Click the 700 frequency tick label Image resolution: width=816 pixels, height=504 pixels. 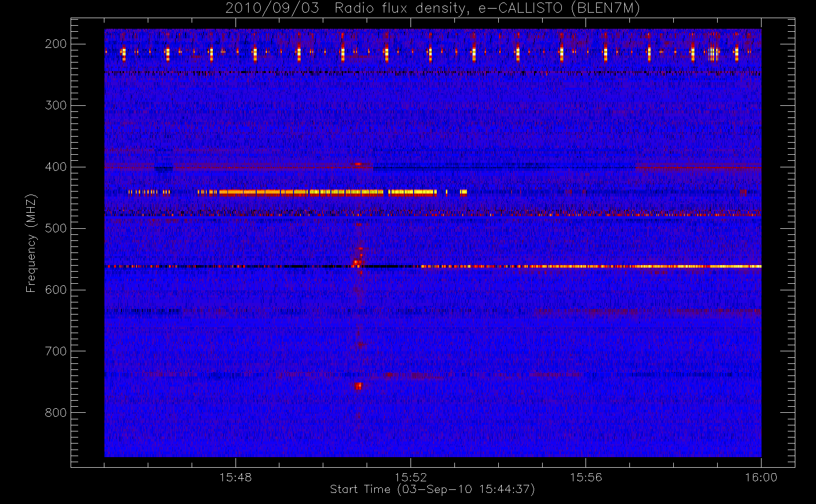pos(56,351)
